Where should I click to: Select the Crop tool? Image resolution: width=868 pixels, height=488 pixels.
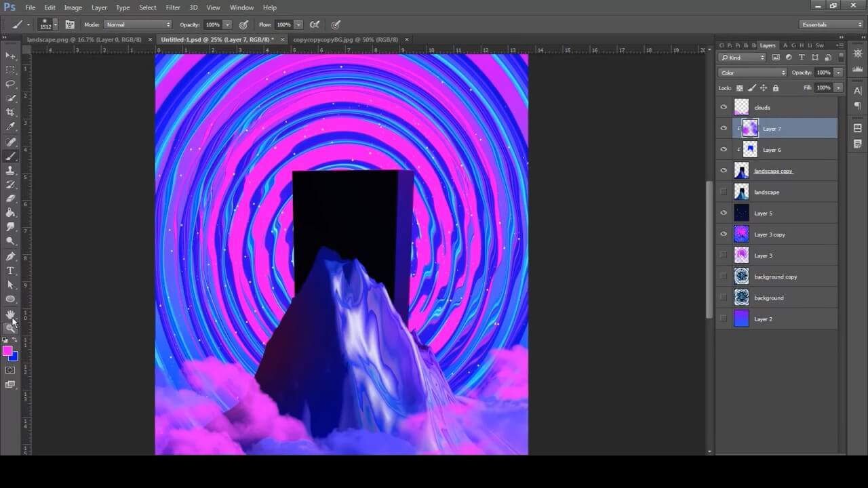10,113
